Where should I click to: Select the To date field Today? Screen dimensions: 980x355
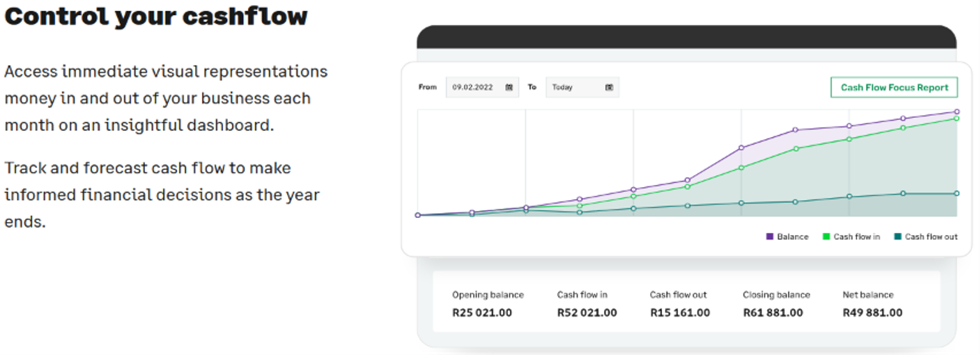click(x=582, y=87)
